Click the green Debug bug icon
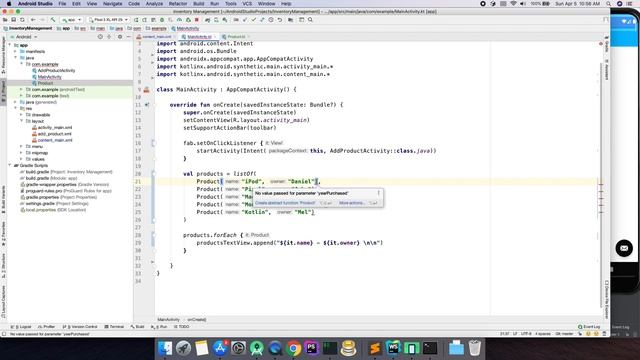This screenshot has width=640, height=360. (162, 20)
